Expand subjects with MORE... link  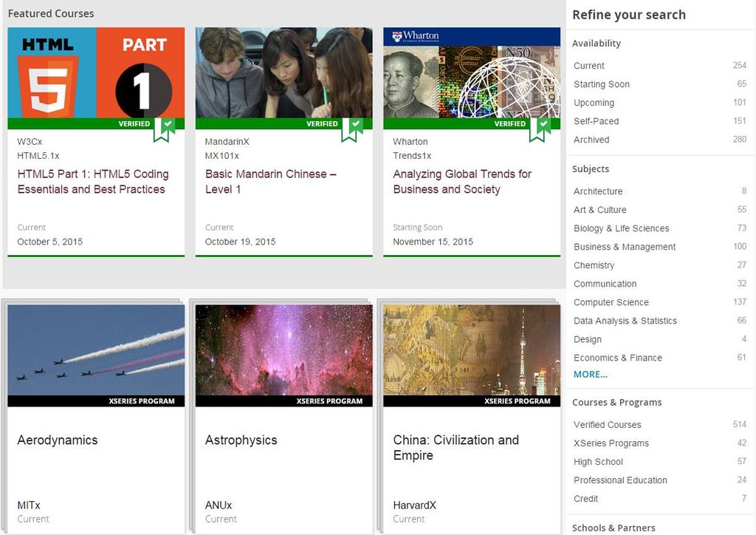click(590, 375)
